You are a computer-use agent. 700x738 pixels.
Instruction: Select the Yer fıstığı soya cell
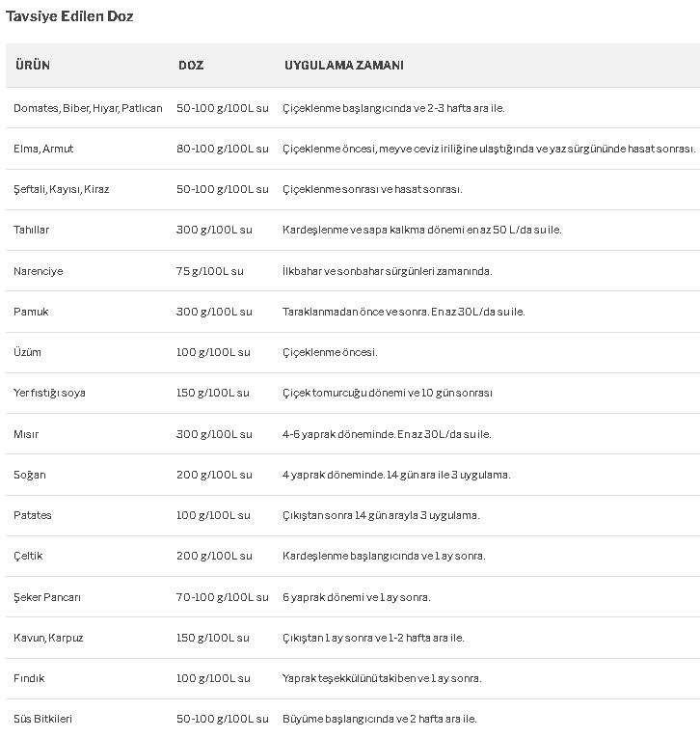point(49,393)
